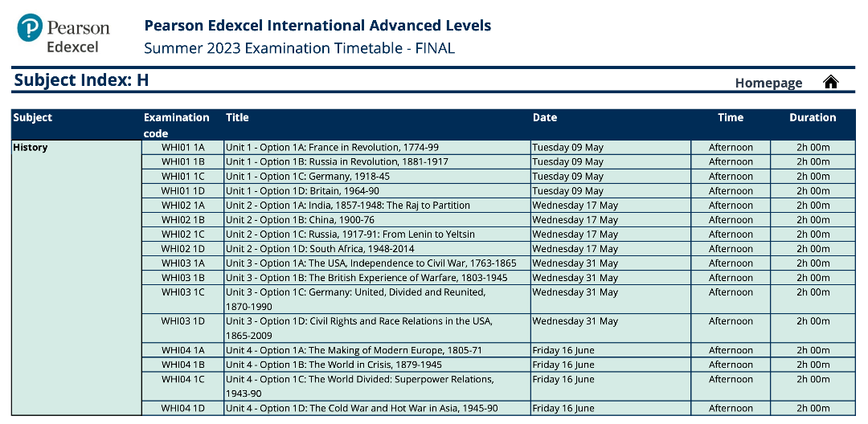Select the Subject Index: H heading
Image resolution: width=868 pixels, height=424 pixels.
(x=81, y=80)
